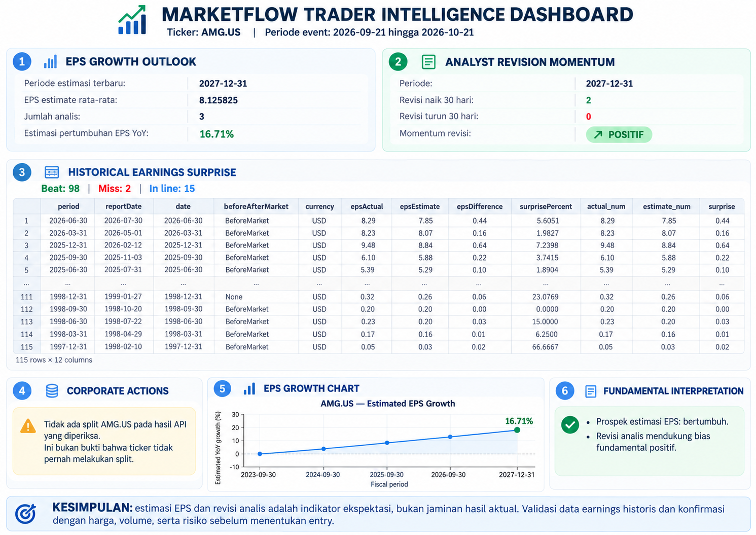
Task: Click the document icon beside ANALYST REVISION MOMENTUM
Action: 428,62
